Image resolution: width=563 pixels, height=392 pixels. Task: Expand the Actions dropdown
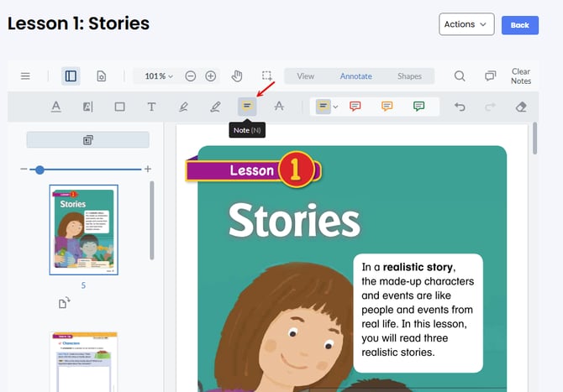click(x=466, y=24)
